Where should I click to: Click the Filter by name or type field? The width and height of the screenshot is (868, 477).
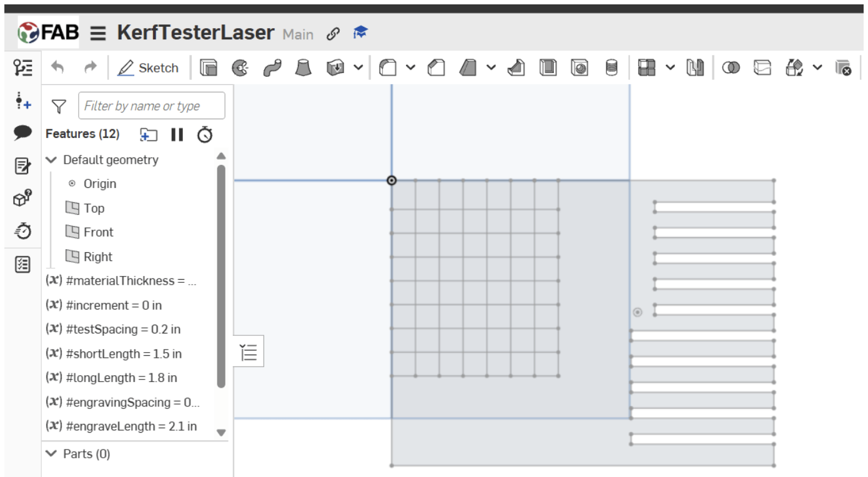[151, 106]
